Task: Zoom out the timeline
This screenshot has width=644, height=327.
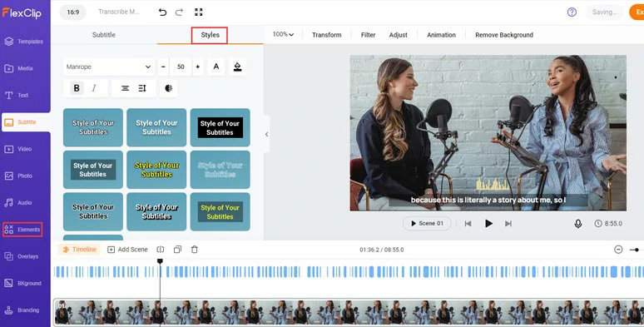Action: pyautogui.click(x=618, y=250)
